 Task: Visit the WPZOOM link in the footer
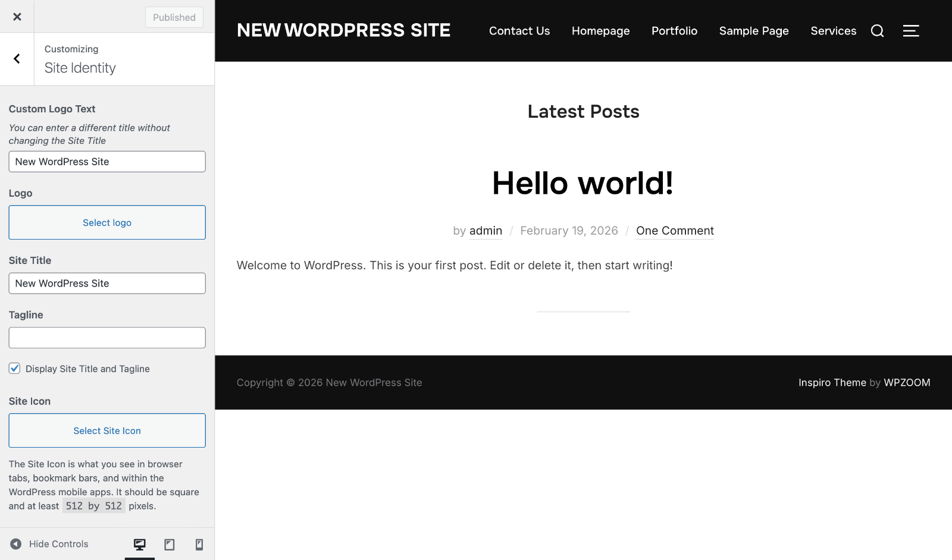pos(907,382)
